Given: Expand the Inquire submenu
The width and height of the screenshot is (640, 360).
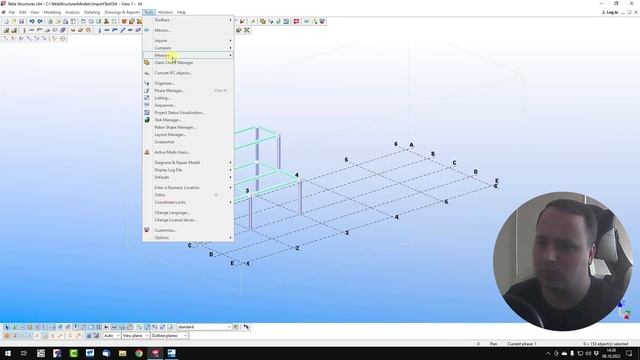Looking at the screenshot, I should [188, 41].
